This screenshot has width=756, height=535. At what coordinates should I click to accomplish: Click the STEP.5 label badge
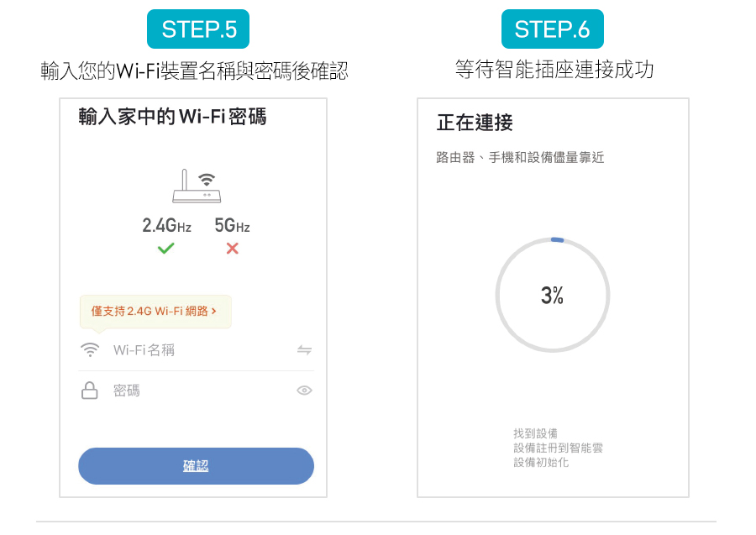coord(198,29)
